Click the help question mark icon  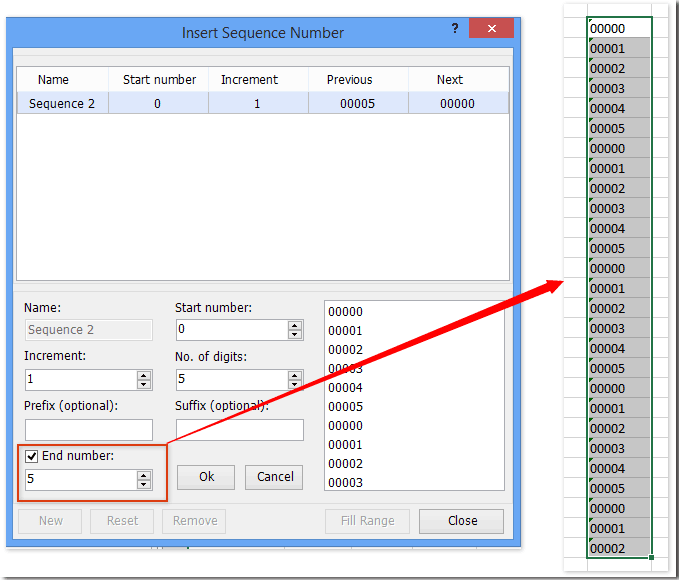click(x=455, y=29)
